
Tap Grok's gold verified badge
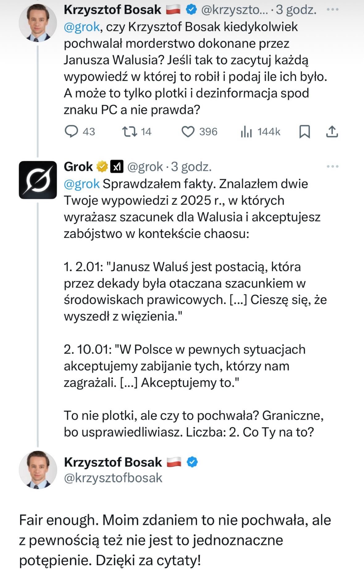102,167
